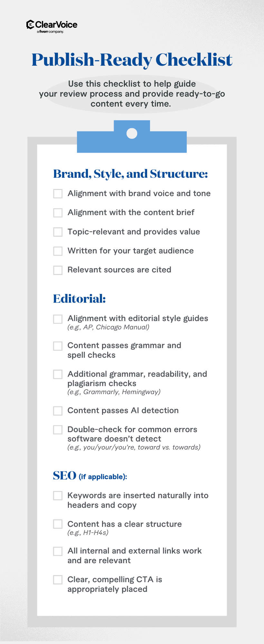Mark 'Content passes grammar and spell checks' checkbox
The height and width of the screenshot is (644, 264).
coord(58,346)
